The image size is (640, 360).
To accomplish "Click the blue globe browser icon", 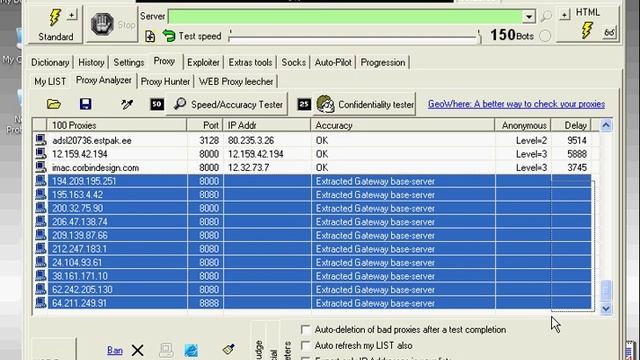I will point(191,350).
